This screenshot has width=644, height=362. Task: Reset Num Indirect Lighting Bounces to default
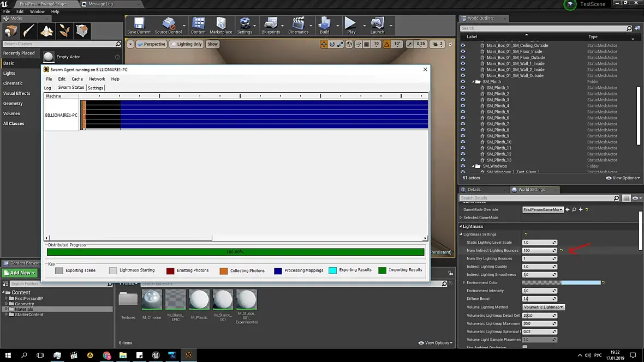562,250
